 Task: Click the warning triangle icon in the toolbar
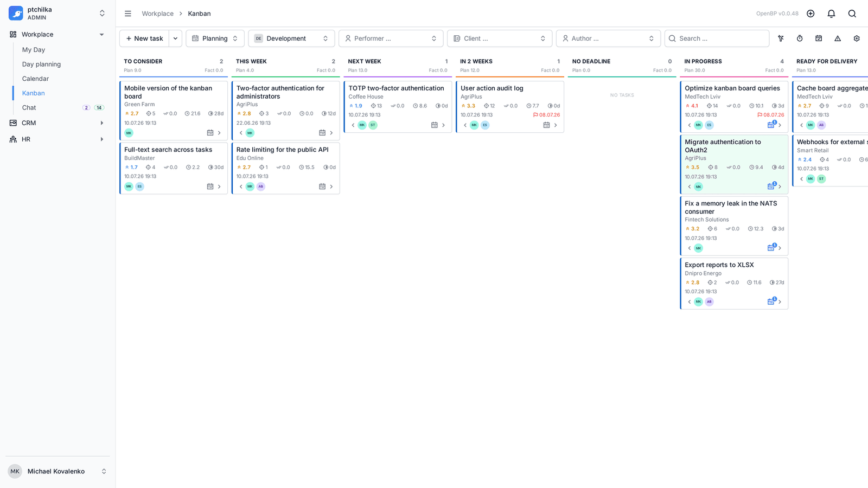coord(838,38)
